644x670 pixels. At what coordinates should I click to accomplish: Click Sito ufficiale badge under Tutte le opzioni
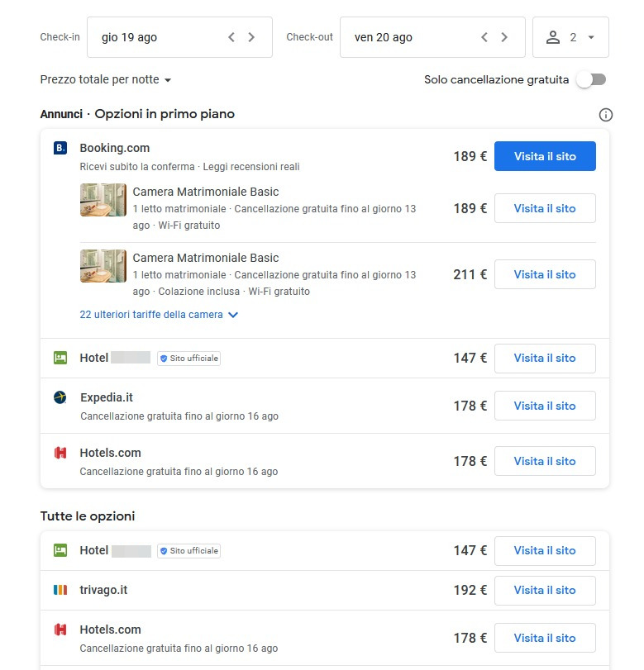point(188,551)
